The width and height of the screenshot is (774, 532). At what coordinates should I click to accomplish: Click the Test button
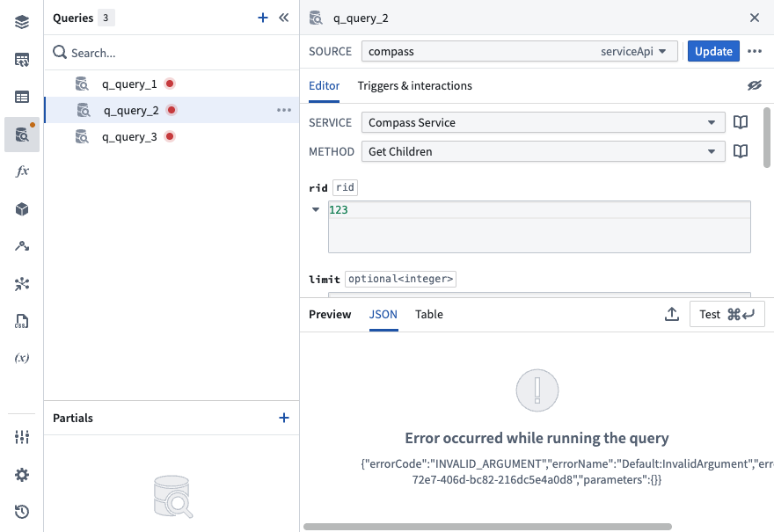click(x=727, y=315)
